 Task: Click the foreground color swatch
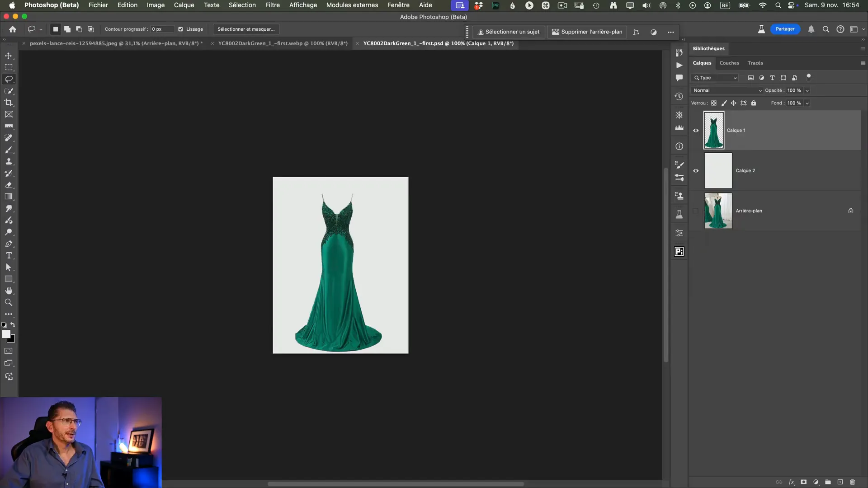pos(6,334)
